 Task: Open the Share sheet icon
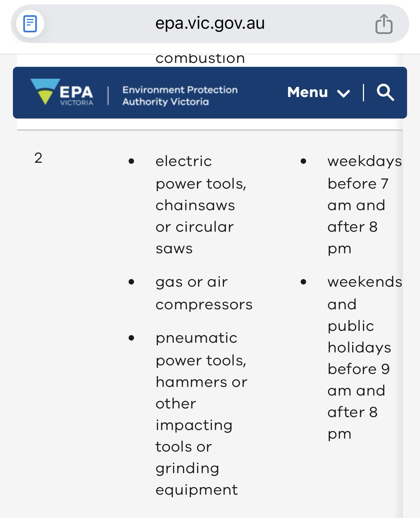(384, 24)
